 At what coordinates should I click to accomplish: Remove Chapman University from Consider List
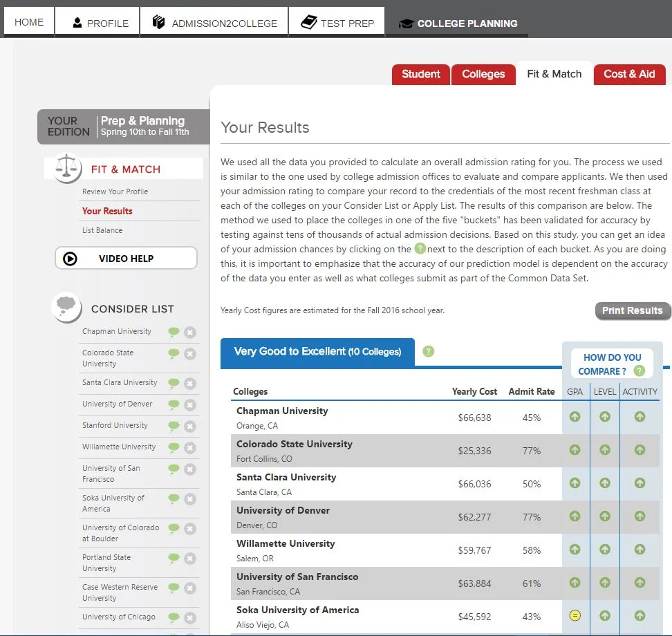click(190, 332)
